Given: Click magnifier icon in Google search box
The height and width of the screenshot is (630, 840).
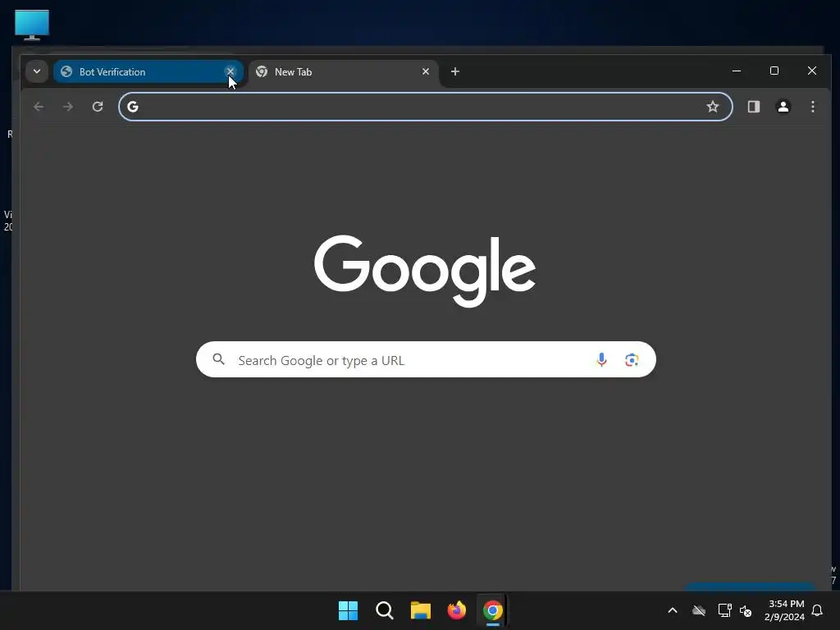Looking at the screenshot, I should 218,359.
